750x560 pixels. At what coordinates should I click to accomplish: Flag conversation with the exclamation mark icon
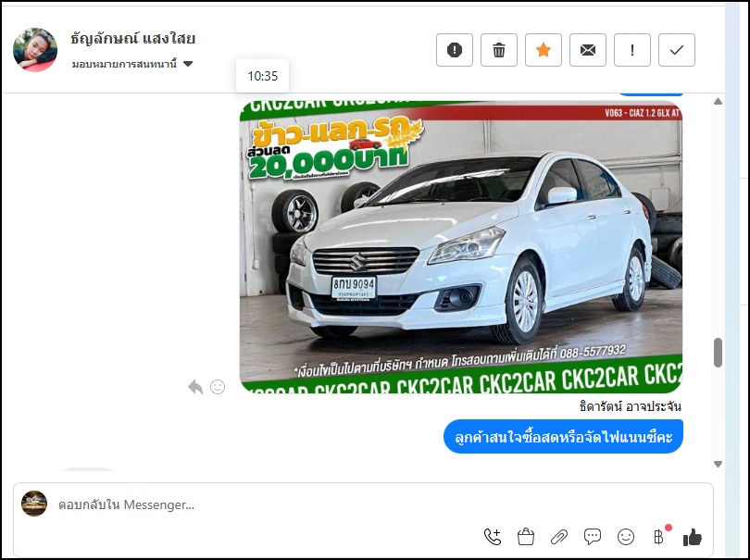click(632, 50)
